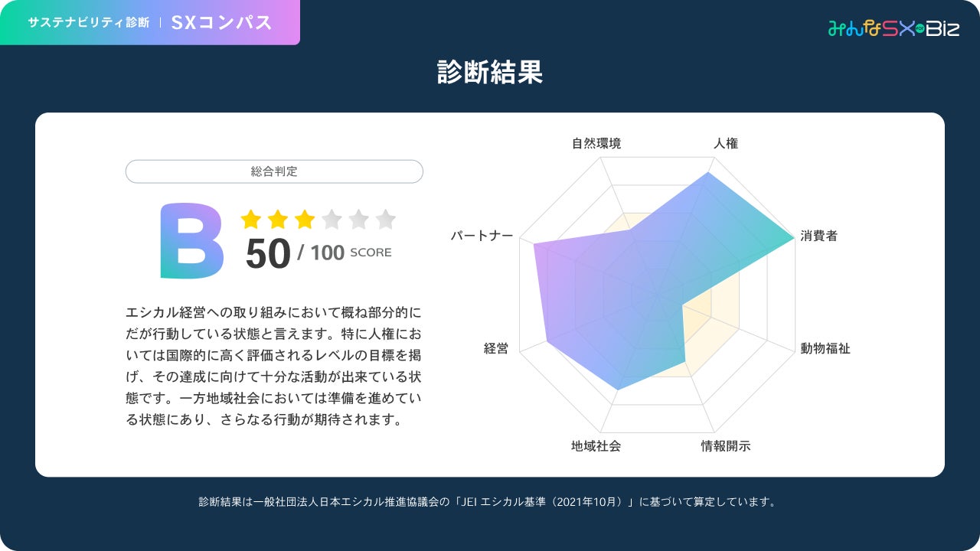Click the みんなSX Biz logo
The height and width of the screenshot is (551, 980).
pos(893,28)
